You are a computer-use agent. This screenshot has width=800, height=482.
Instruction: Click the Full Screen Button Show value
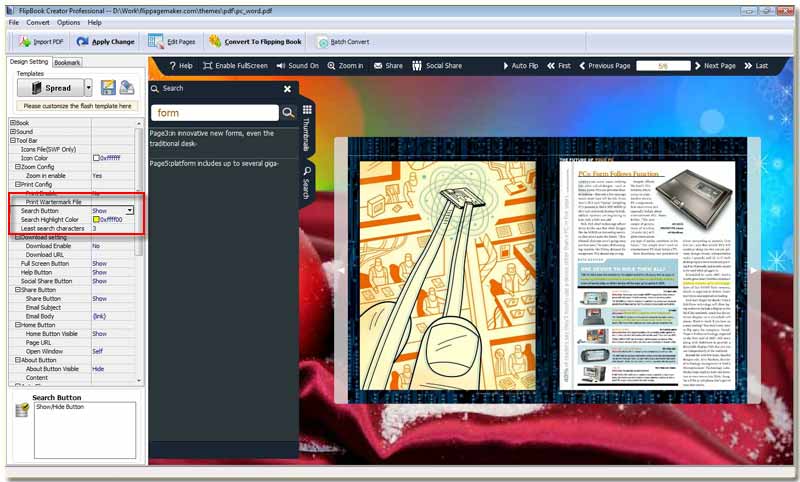point(99,264)
